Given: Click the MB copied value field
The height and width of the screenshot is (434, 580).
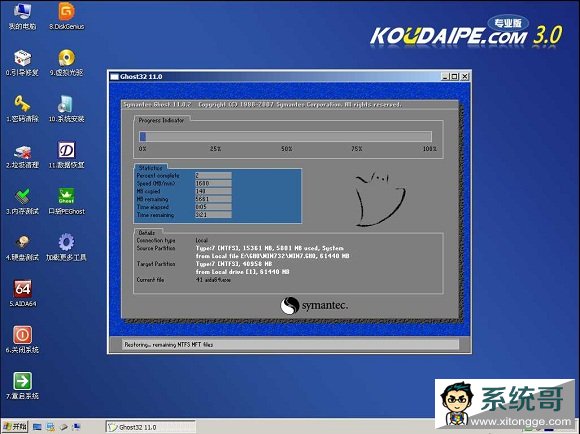Looking at the screenshot, I should pyautogui.click(x=213, y=191).
